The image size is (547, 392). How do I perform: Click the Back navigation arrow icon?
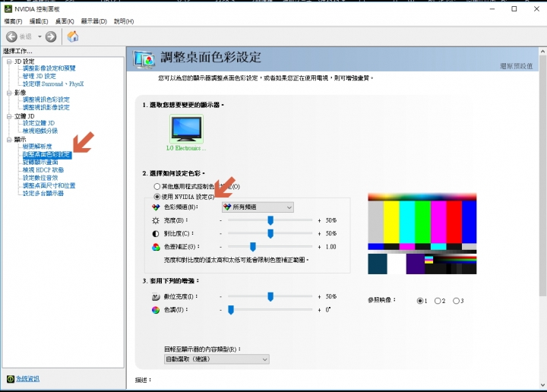pos(11,36)
